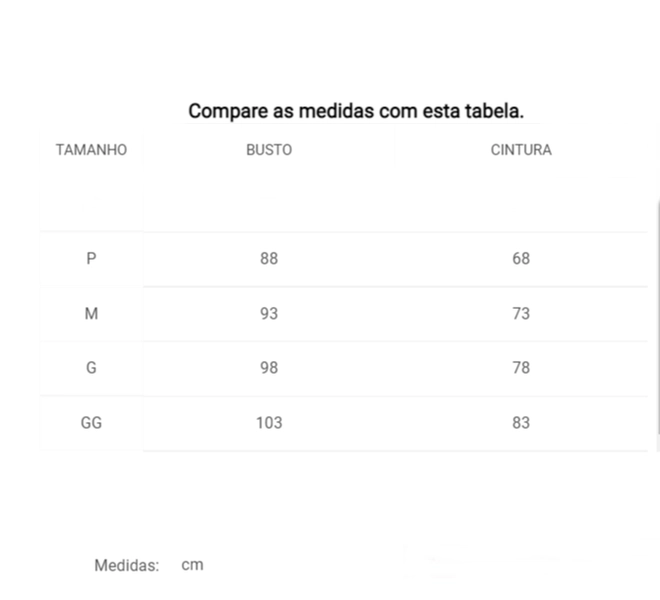The image size is (660, 600).
Task: Click the Medidas label
Action: coord(127,565)
